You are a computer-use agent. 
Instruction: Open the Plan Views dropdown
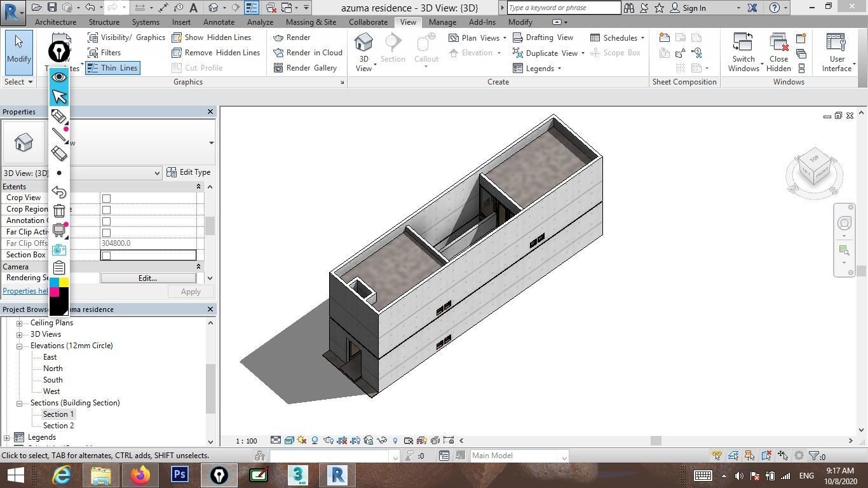click(x=477, y=37)
